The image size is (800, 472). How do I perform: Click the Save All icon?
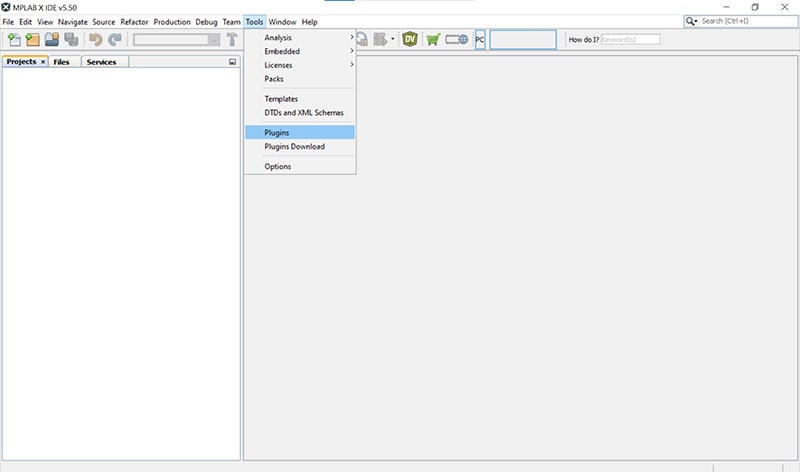pyautogui.click(x=71, y=39)
